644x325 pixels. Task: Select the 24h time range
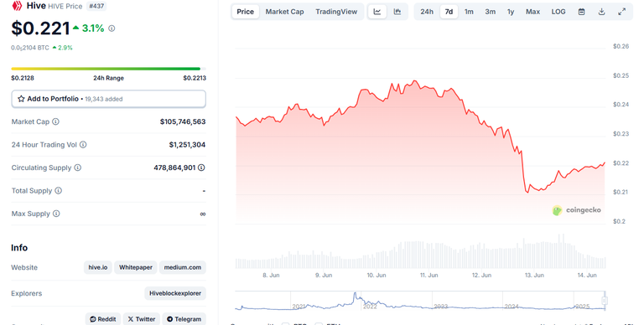427,12
